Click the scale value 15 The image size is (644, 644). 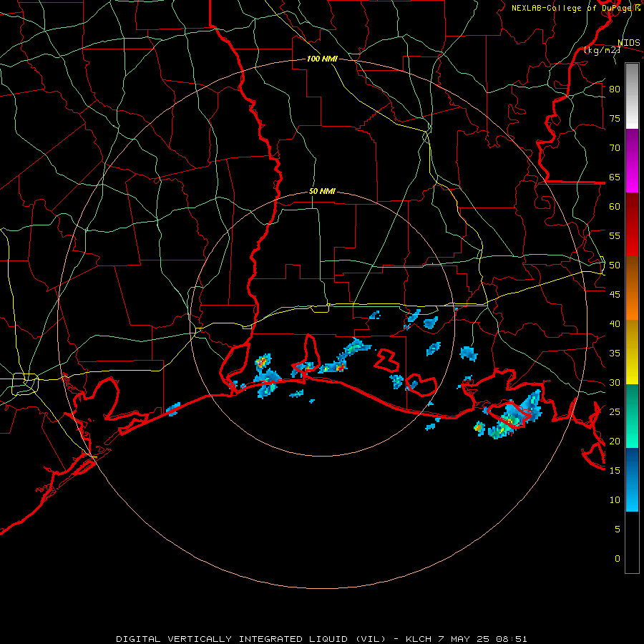pos(615,471)
